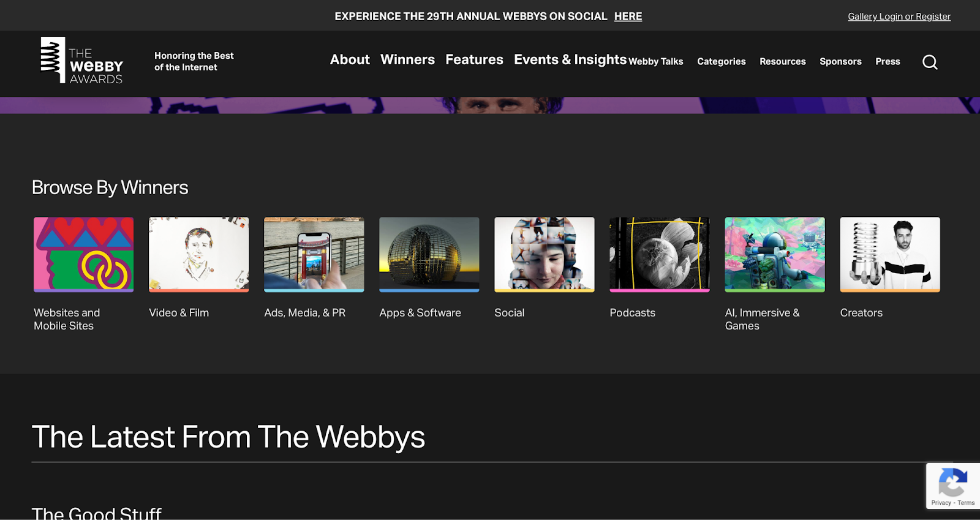Go to Webby Talks

656,61
